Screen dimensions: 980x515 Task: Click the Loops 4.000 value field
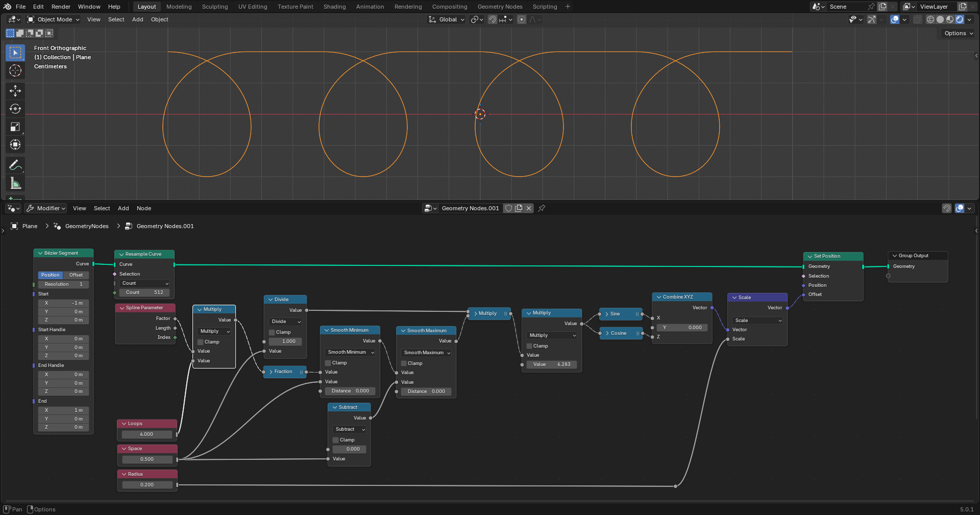click(147, 434)
